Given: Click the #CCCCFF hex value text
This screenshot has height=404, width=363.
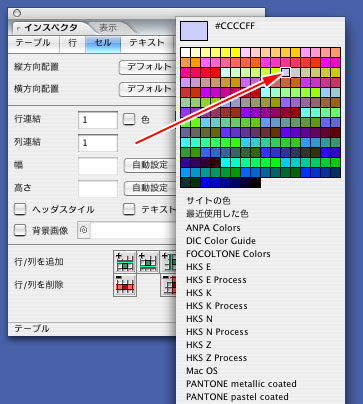Looking at the screenshot, I should coord(235,26).
